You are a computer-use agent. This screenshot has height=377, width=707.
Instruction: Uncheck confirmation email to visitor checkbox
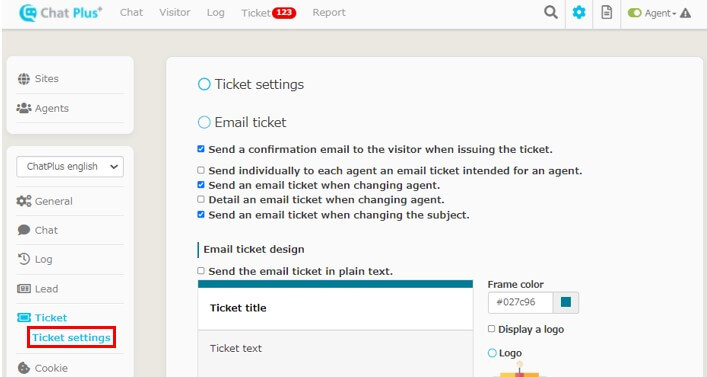[x=201, y=149]
